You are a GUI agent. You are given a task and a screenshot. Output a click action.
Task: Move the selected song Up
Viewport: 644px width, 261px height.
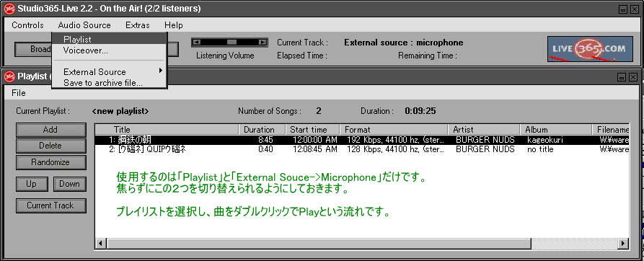pos(32,184)
